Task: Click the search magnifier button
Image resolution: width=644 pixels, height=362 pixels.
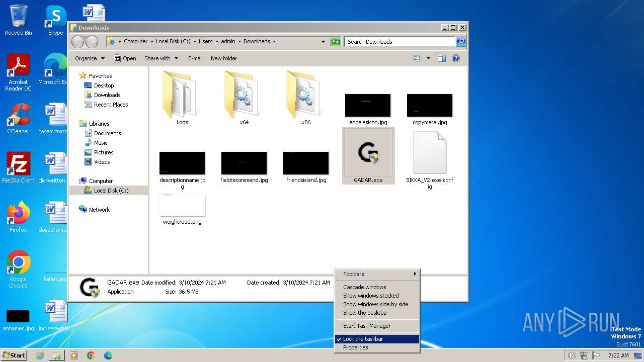Action: [461, 42]
